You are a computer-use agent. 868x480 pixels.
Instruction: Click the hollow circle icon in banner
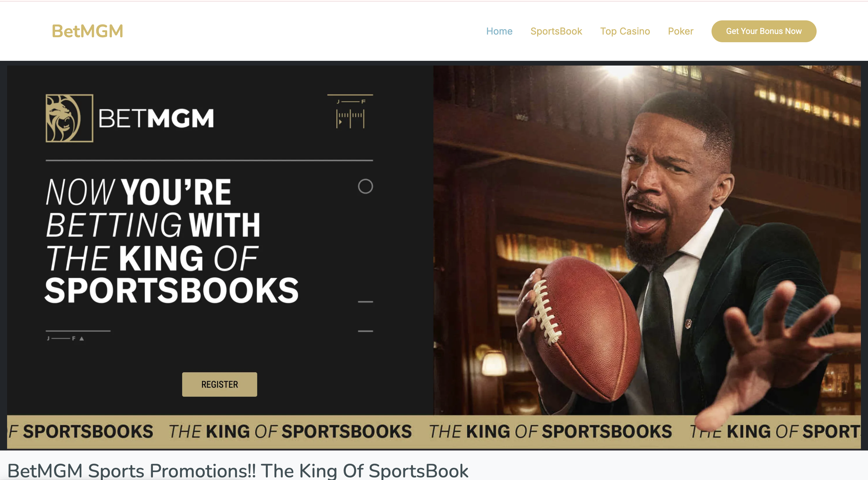coord(365,186)
